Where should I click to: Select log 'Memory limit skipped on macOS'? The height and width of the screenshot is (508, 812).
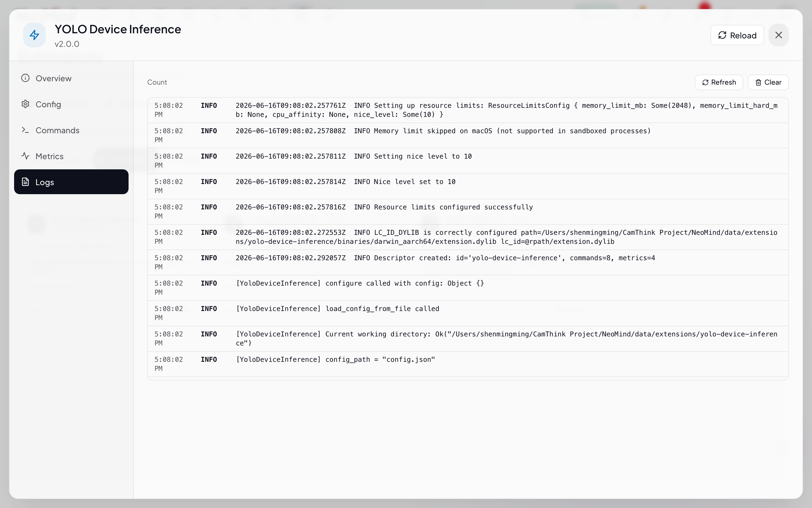tap(468, 135)
